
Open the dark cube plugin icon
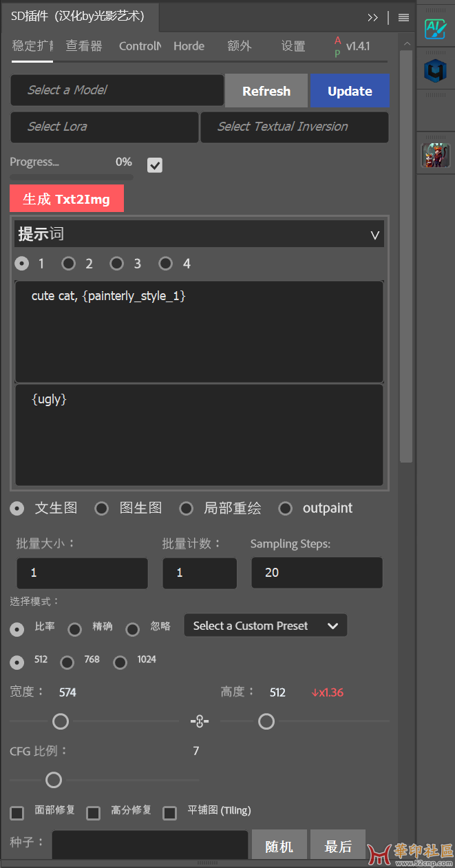click(x=435, y=70)
